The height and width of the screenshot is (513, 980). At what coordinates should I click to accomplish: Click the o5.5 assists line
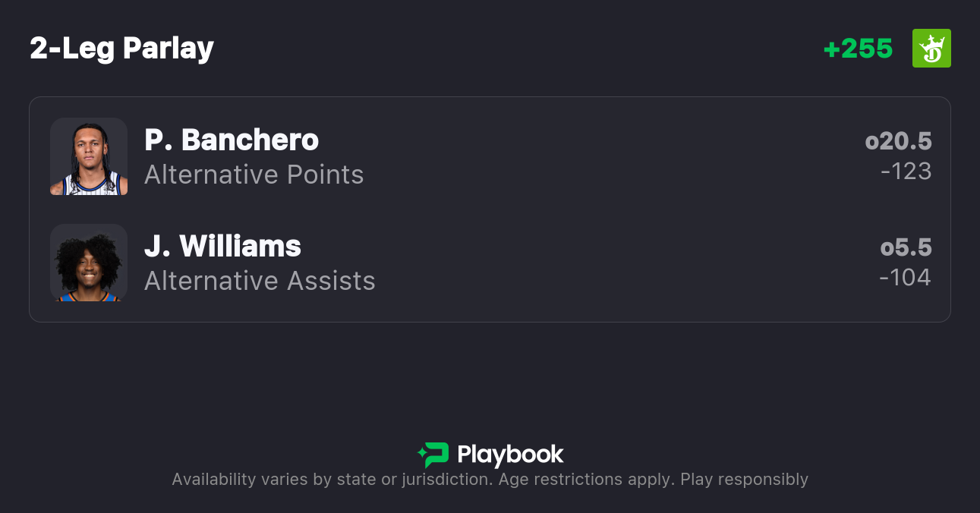[x=906, y=247]
